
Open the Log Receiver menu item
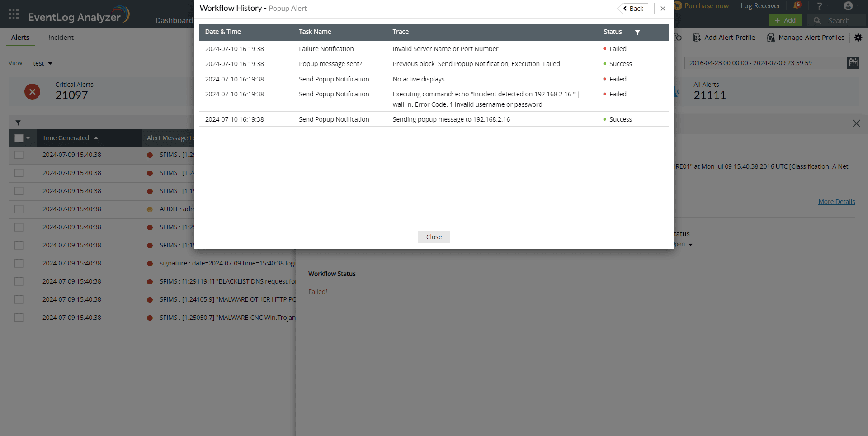pos(760,5)
